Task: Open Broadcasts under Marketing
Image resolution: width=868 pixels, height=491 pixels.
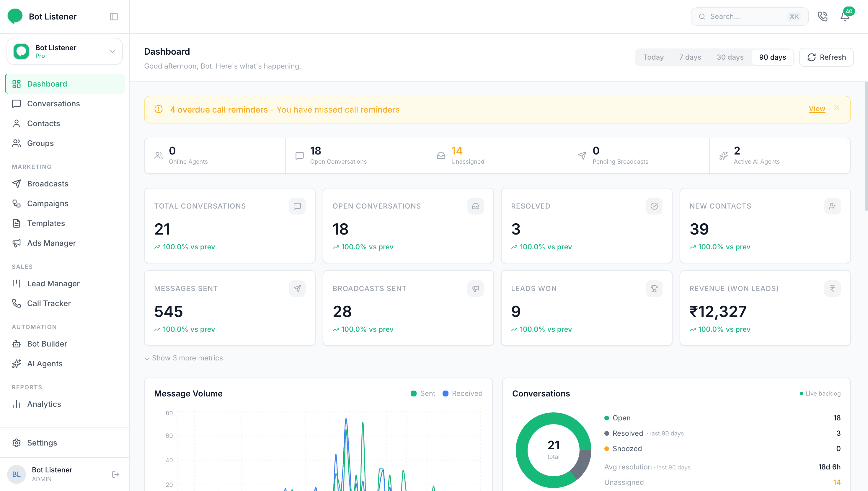Action: 65,184
